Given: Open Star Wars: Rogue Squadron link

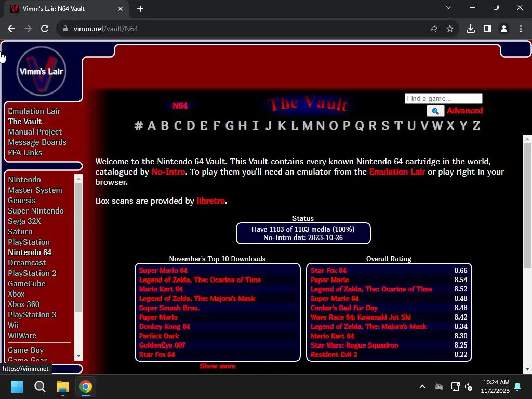Looking at the screenshot, I should (x=354, y=345).
